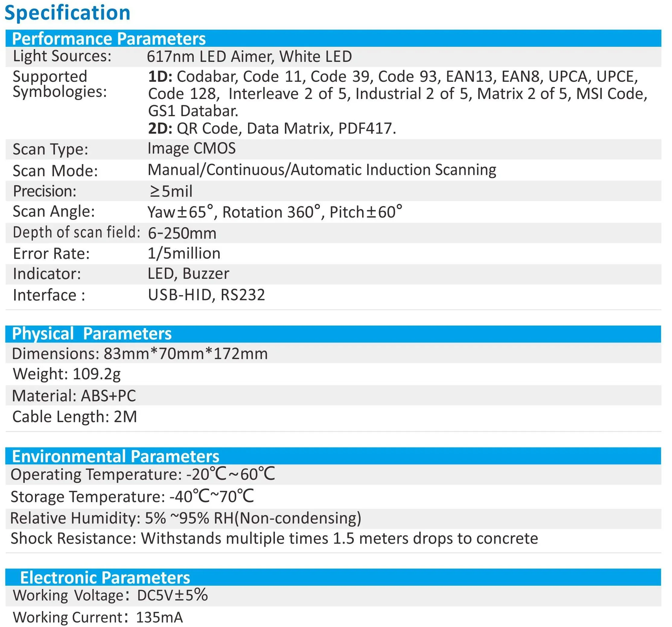Click the bold 1D symbology label

[160, 77]
